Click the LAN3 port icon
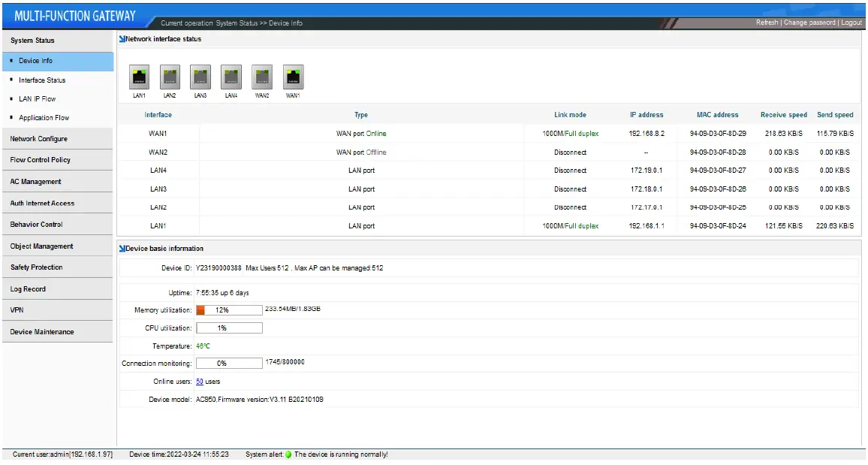Screen dimensions: 868x465 point(200,75)
